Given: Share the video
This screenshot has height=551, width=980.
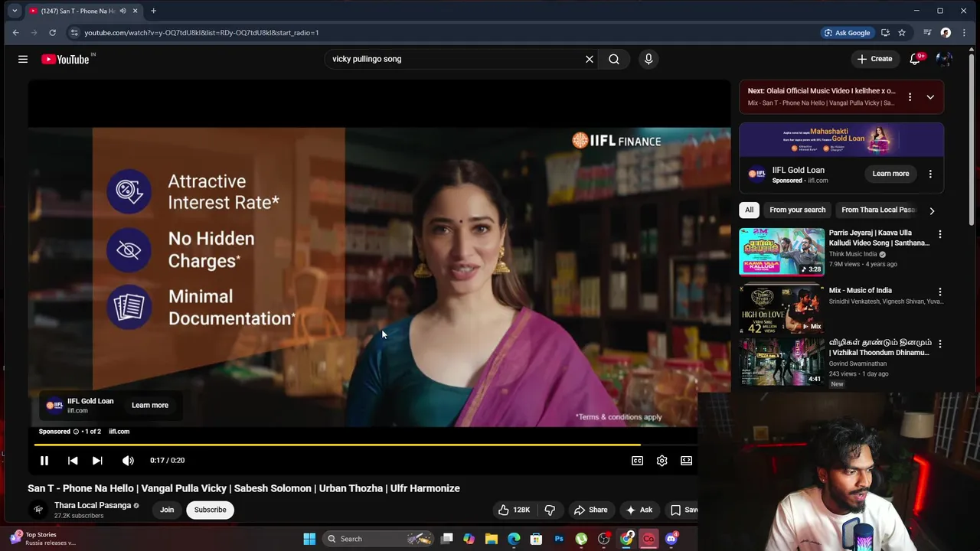Looking at the screenshot, I should pyautogui.click(x=590, y=510).
